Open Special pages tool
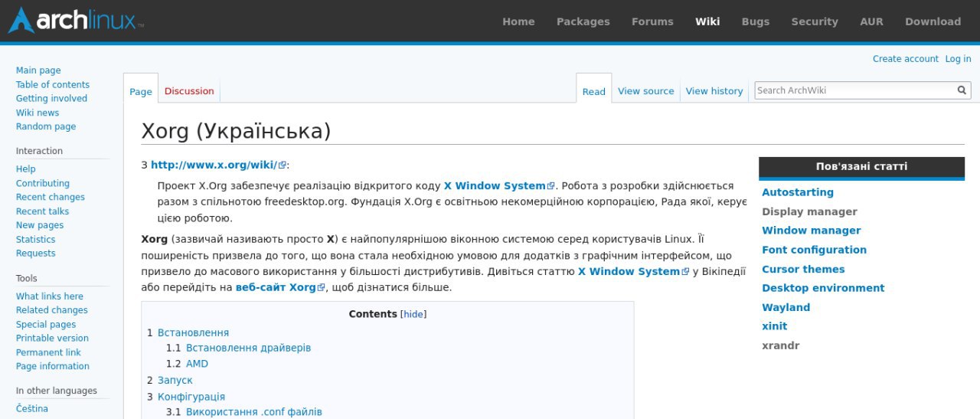 47,325
